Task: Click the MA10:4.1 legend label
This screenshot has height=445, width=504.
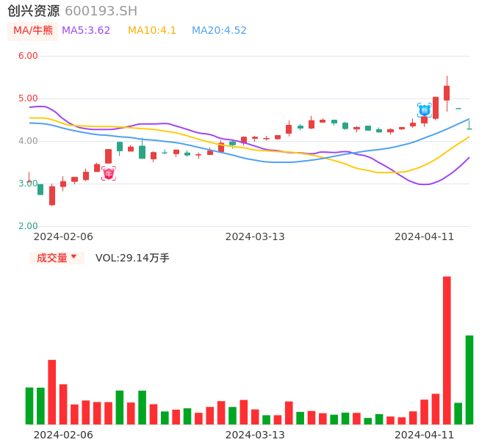Action: click(x=152, y=31)
